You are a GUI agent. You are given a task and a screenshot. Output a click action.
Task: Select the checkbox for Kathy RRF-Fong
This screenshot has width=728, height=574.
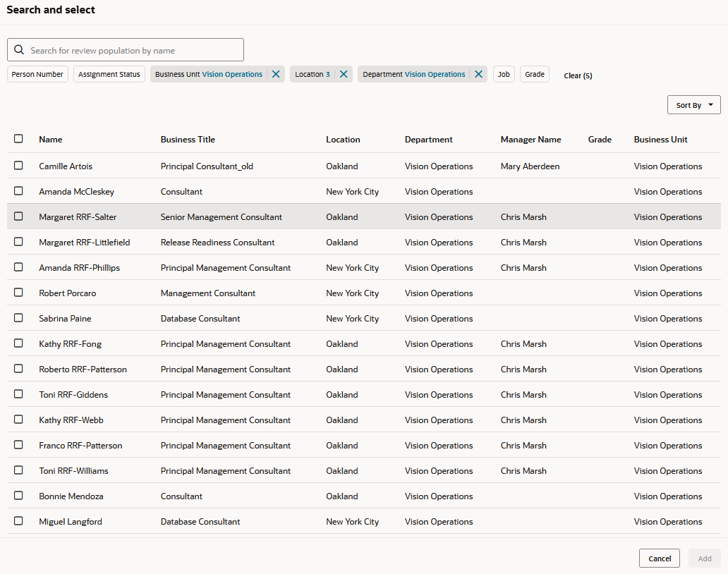pos(18,343)
